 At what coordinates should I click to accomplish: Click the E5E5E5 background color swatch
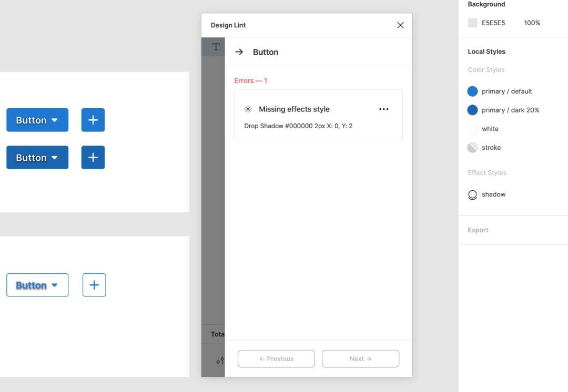(472, 23)
